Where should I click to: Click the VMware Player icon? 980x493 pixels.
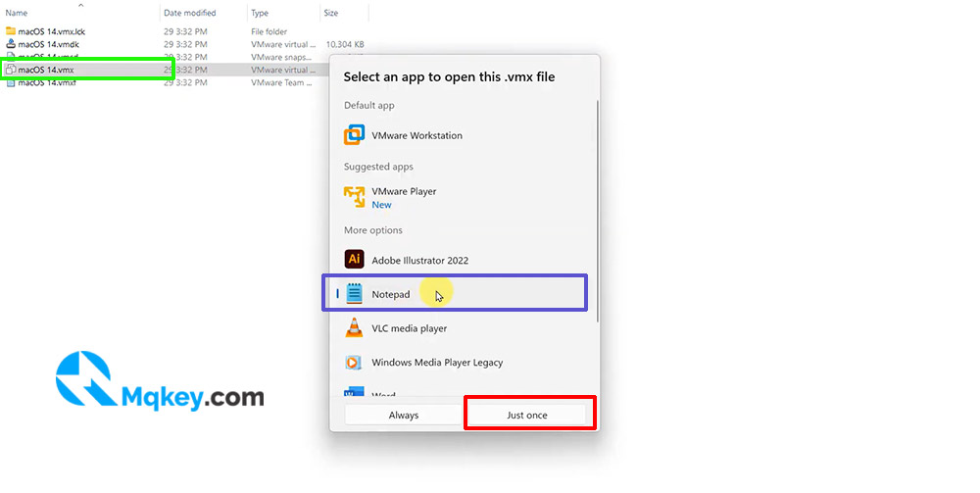click(355, 197)
